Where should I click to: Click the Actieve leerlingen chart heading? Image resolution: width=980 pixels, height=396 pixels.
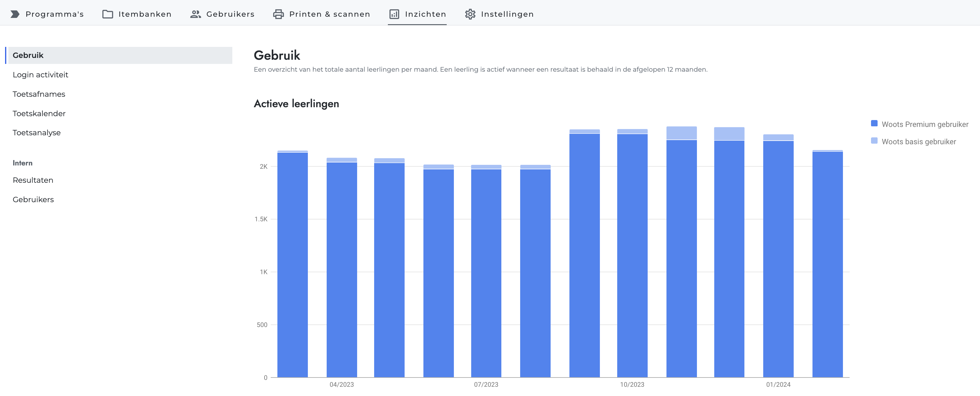click(x=296, y=103)
